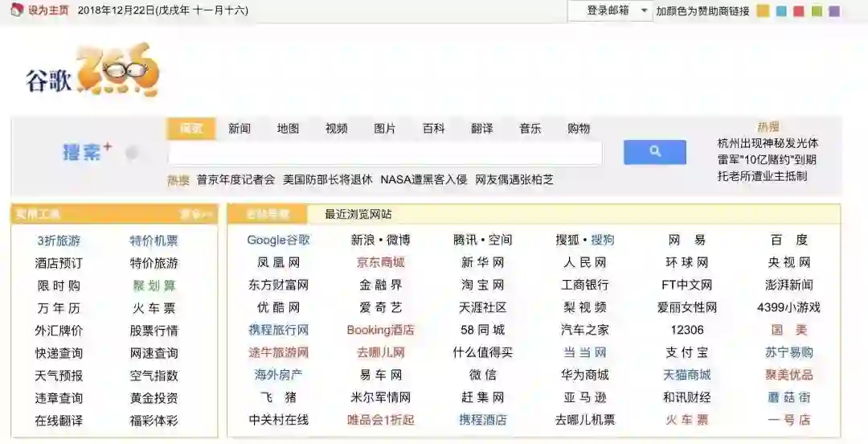The image size is (868, 444).
Task: Visit the 爱奇艺 site link
Action: (380, 307)
